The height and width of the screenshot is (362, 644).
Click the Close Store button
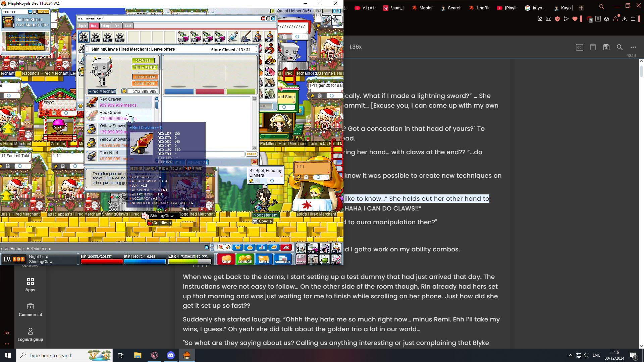click(145, 84)
